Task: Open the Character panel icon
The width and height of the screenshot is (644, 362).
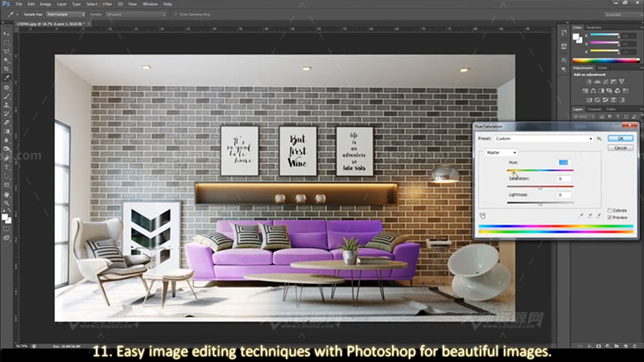Action: [563, 60]
